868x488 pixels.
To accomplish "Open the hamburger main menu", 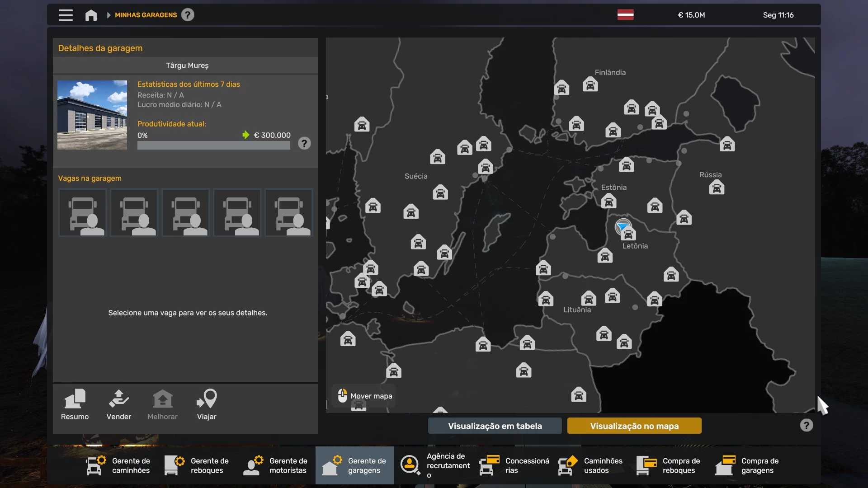I will pyautogui.click(x=66, y=15).
